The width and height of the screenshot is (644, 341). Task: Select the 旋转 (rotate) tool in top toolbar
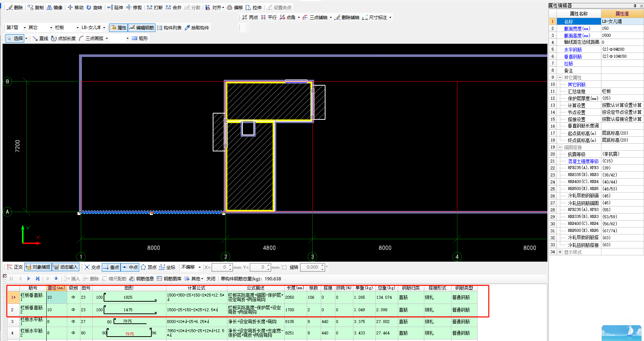[x=94, y=7]
